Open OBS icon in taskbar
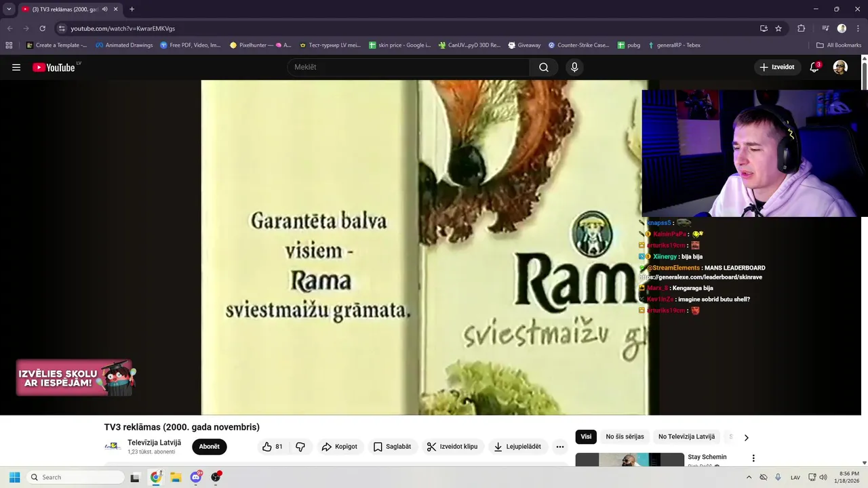 click(216, 477)
